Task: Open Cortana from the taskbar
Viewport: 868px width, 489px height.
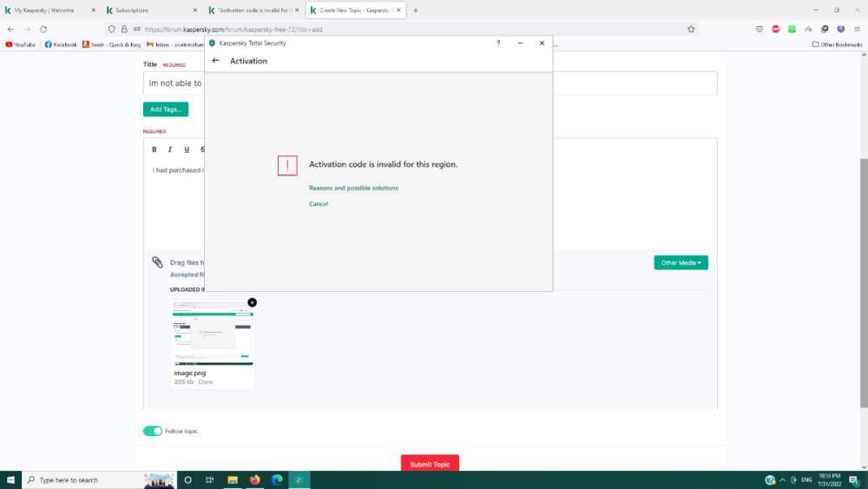Action: [187, 480]
